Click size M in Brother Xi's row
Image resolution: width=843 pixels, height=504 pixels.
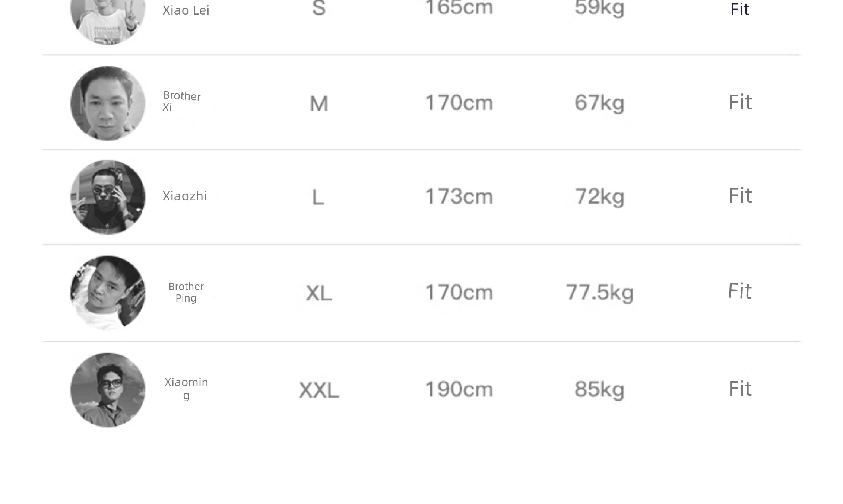pyautogui.click(x=319, y=103)
